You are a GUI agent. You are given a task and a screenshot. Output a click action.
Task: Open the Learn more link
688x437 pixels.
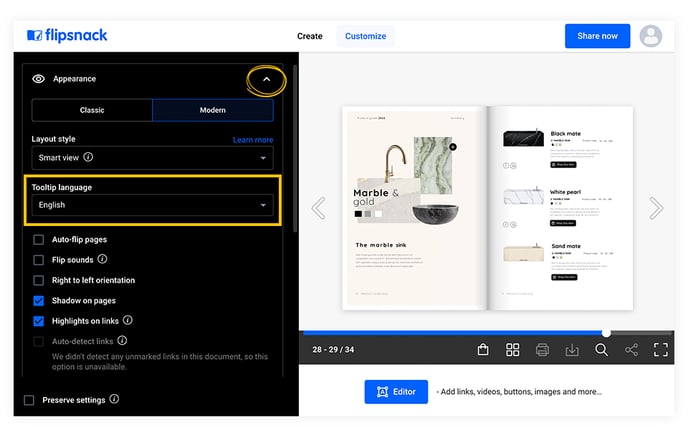click(x=253, y=140)
